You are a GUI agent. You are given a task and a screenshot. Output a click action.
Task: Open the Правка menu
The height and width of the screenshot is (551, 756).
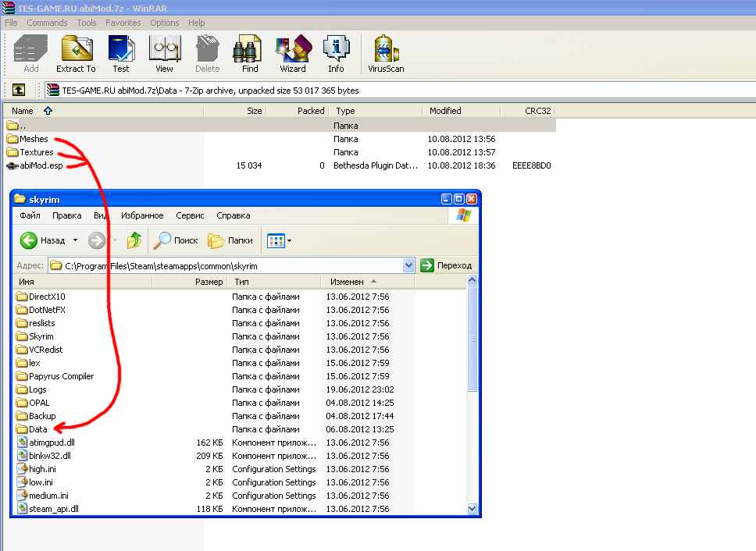(66, 215)
